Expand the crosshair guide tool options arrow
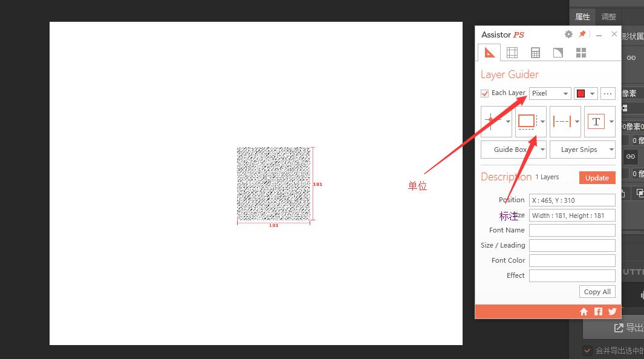Screen dimensions: 644x359 (x=508, y=122)
